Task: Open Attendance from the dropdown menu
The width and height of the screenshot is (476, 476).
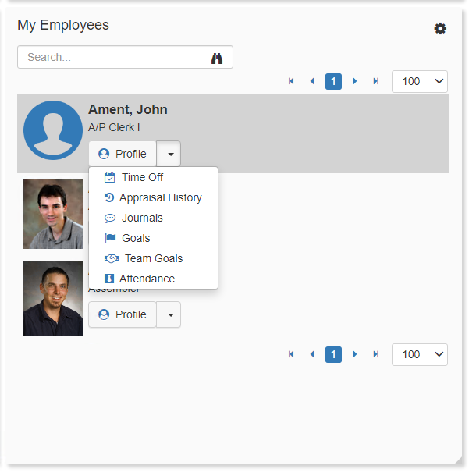Action: click(x=147, y=279)
